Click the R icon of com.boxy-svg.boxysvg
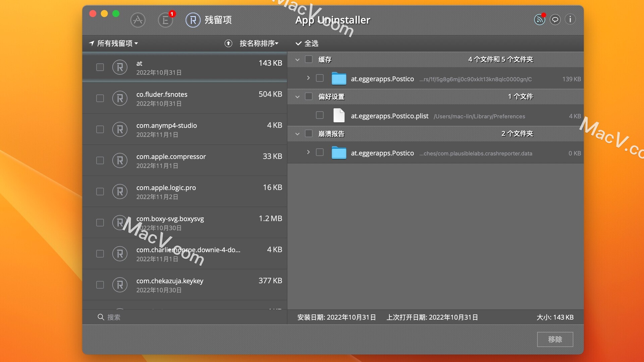The width and height of the screenshot is (644, 362). [x=120, y=223]
